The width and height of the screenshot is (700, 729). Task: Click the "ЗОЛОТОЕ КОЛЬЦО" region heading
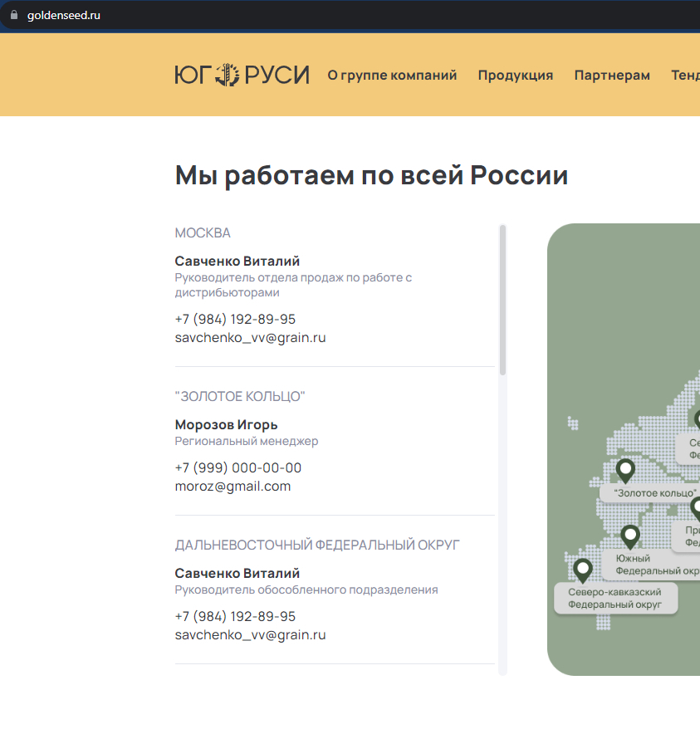pyautogui.click(x=240, y=397)
